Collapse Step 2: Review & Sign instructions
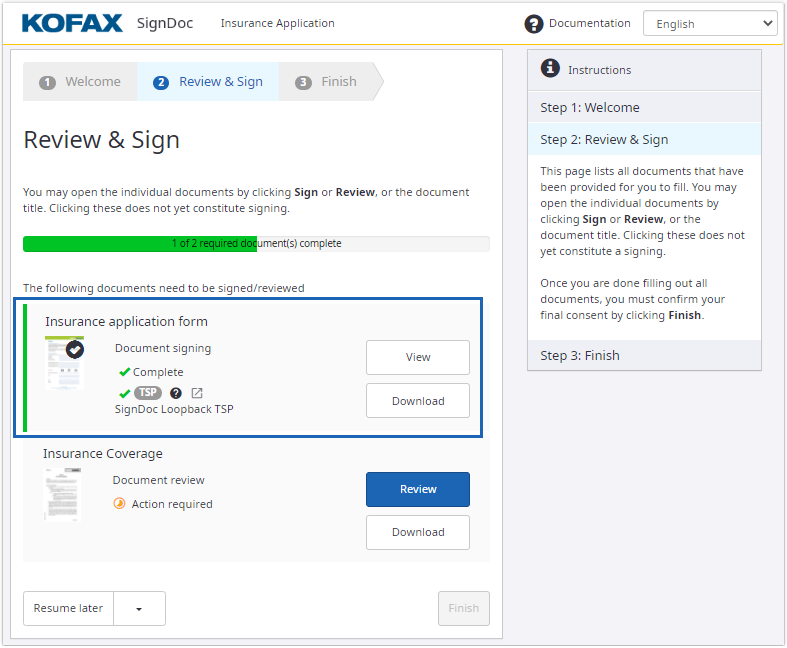Image resolution: width=787 pixels, height=648 pixels. click(x=644, y=139)
